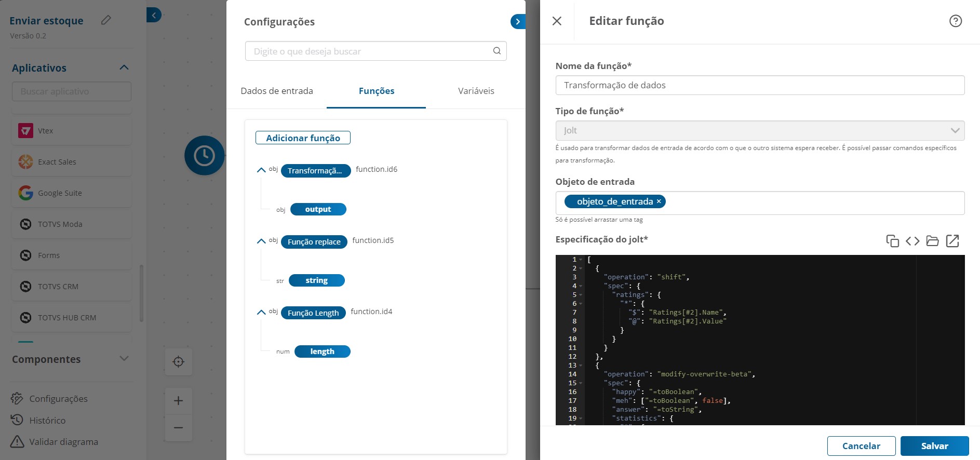Collapse the Aplicativos section
The width and height of the screenshot is (980, 460).
[124, 67]
